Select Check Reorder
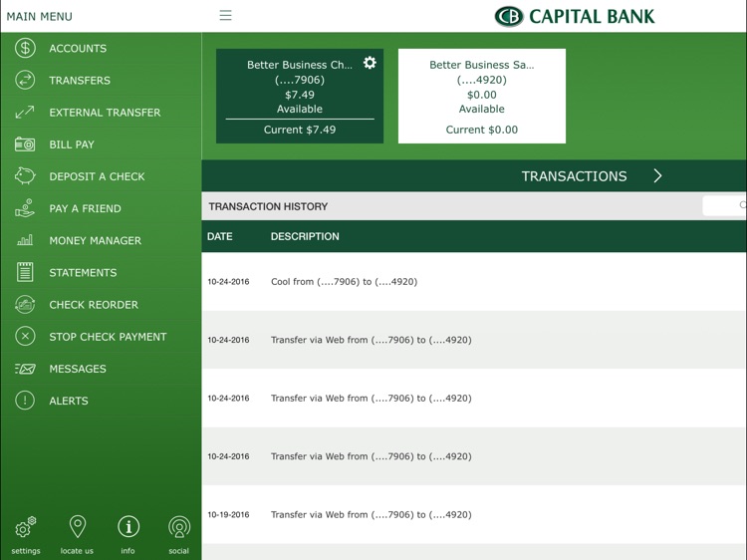Screen dimensions: 747x560 101,304
